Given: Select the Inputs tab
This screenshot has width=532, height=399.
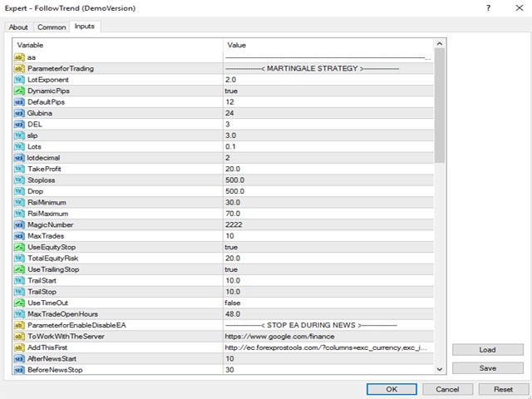Looking at the screenshot, I should pos(85,27).
